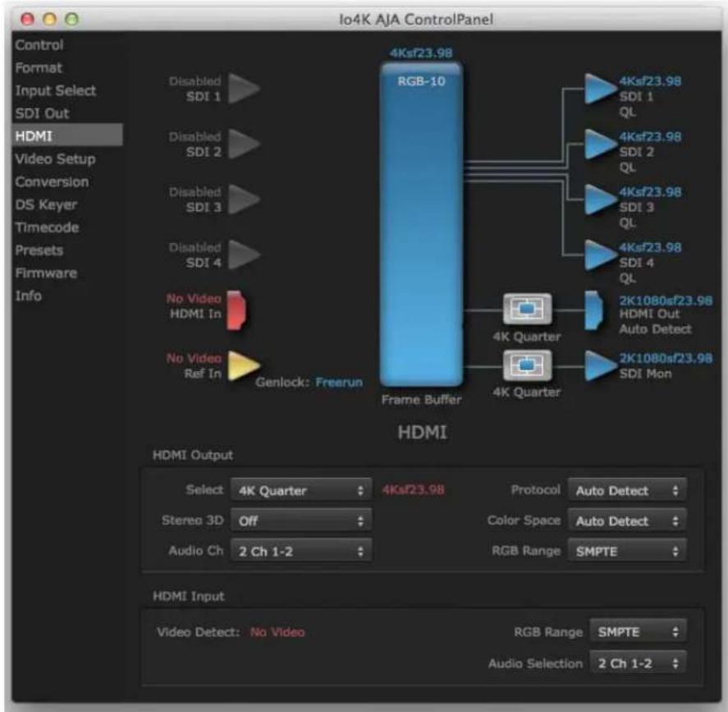This screenshot has width=728, height=712.
Task: Click the blue RGB-10 Frame Buffer block
Action: pos(421,224)
